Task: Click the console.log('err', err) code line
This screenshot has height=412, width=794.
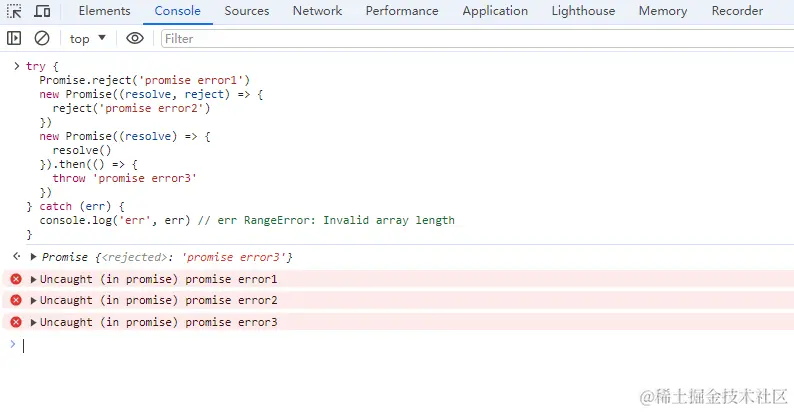Action: (x=247, y=220)
